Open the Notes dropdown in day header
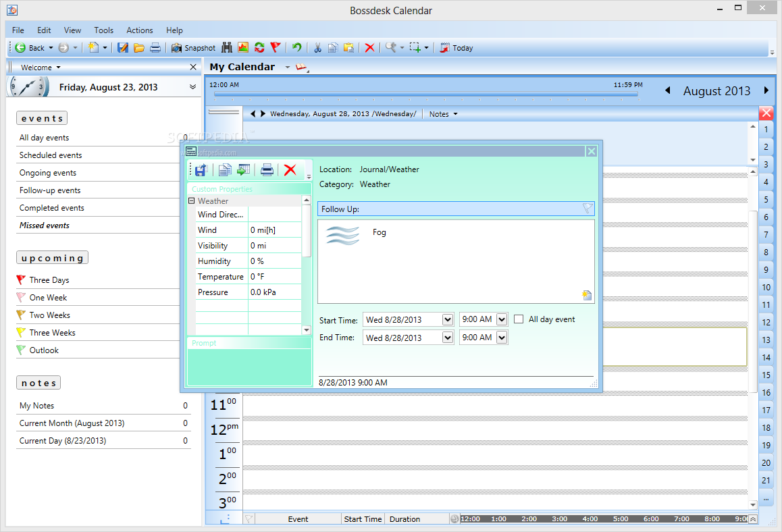 [x=444, y=114]
